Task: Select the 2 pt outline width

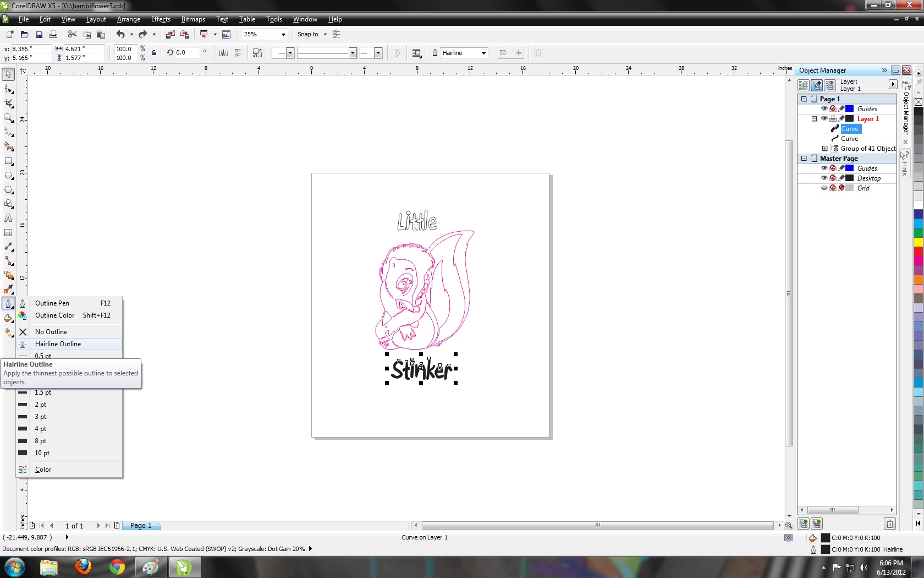Action: [69, 405]
